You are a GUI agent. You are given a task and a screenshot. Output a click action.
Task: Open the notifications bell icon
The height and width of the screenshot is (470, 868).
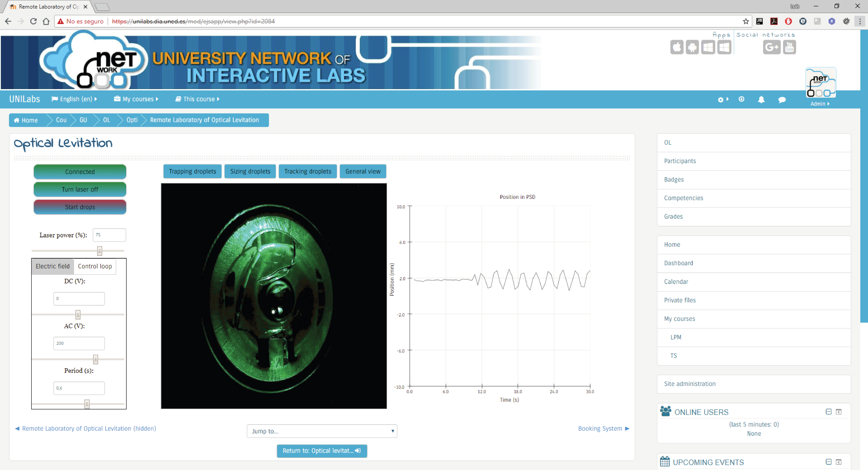click(x=761, y=99)
